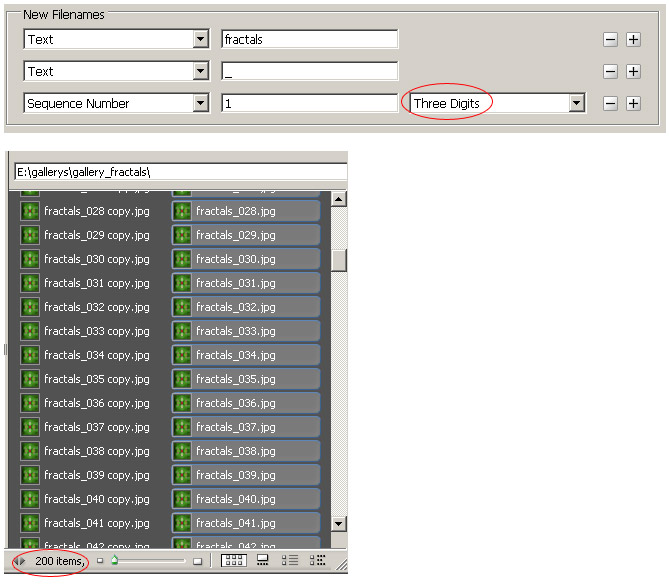Switch to versions and alternates view

point(318,560)
